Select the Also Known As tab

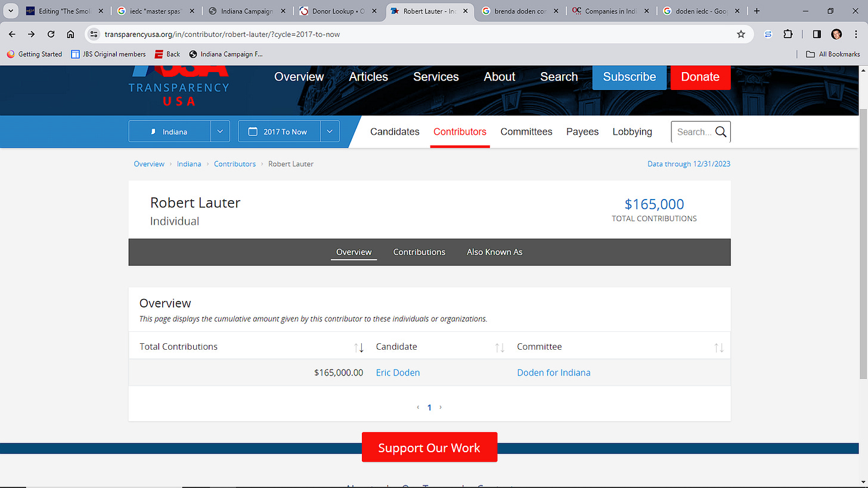coord(495,252)
